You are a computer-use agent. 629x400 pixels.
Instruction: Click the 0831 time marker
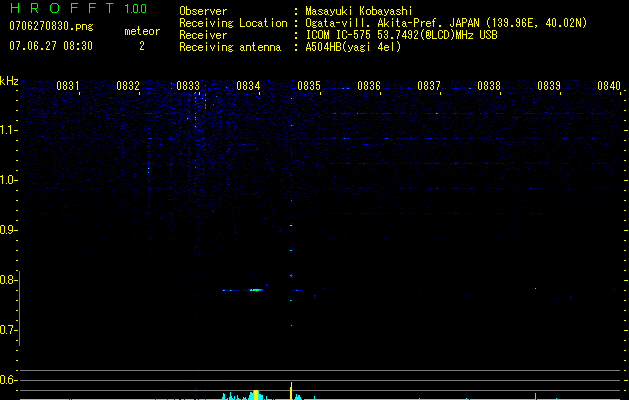point(67,86)
